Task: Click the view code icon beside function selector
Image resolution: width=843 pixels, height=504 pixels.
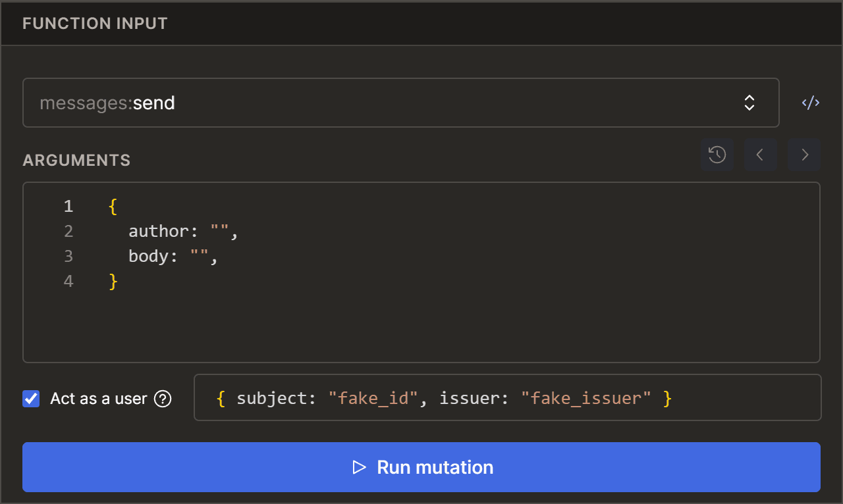Action: coord(810,103)
